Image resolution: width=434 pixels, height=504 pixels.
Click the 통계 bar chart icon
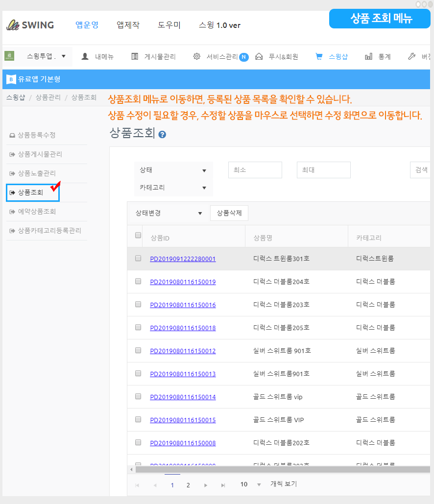pyautogui.click(x=368, y=56)
